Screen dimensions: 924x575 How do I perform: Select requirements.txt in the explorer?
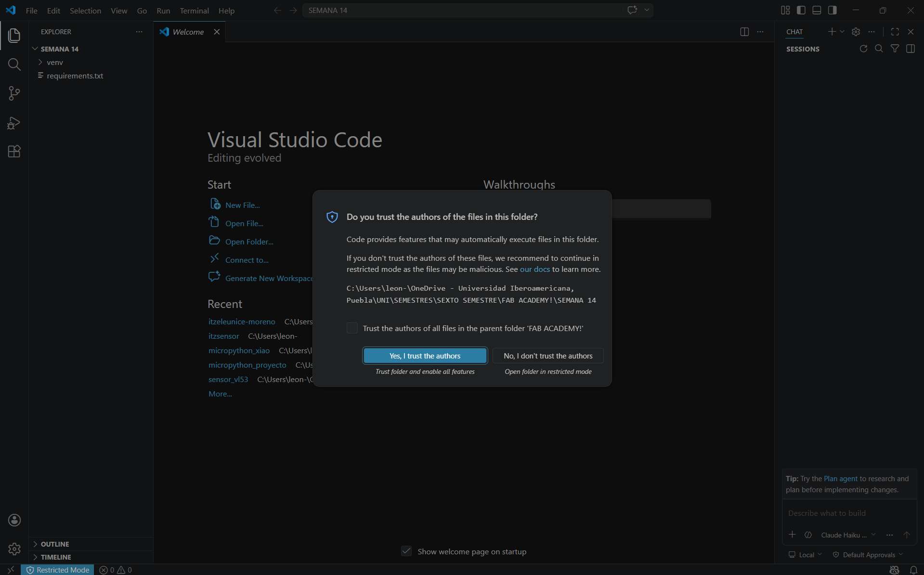click(x=75, y=76)
